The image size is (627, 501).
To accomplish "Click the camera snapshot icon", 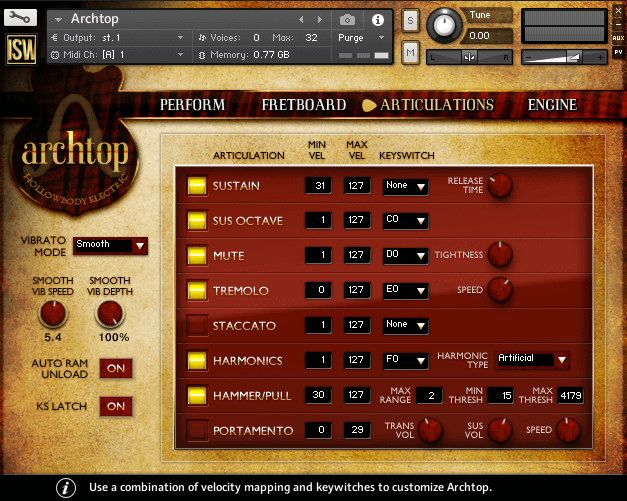I will coord(347,19).
